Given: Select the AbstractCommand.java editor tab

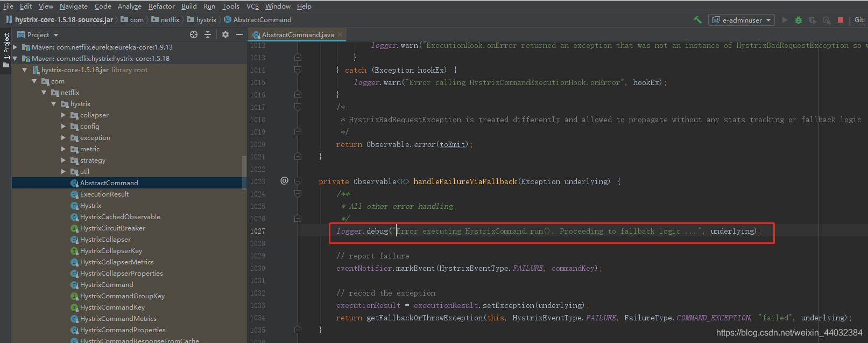Looking at the screenshot, I should (x=297, y=34).
